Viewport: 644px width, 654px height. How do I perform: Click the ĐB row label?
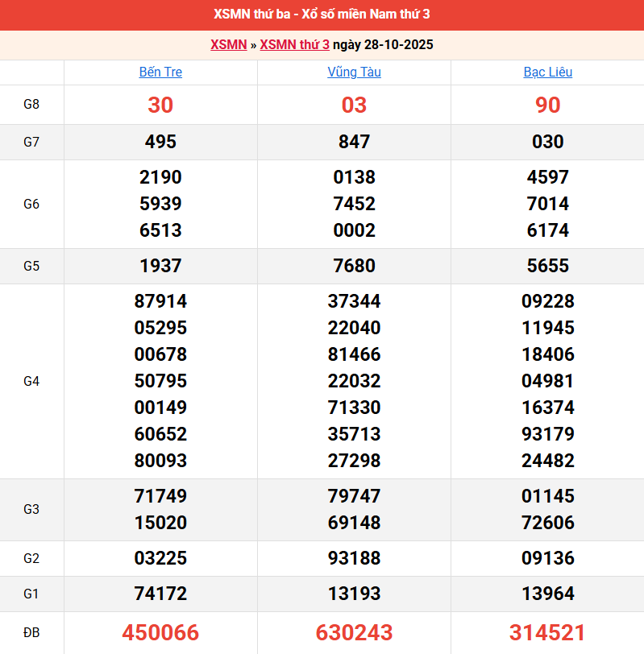click(31, 632)
